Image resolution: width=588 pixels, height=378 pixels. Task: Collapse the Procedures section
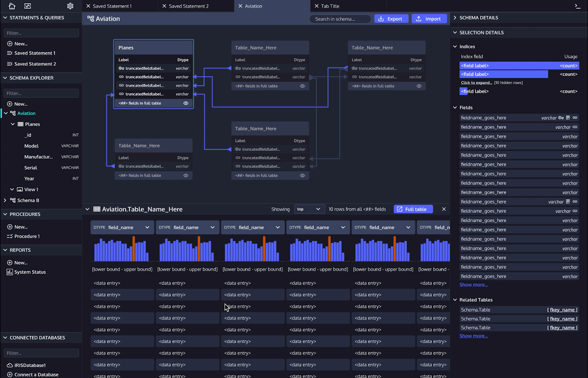point(5,214)
